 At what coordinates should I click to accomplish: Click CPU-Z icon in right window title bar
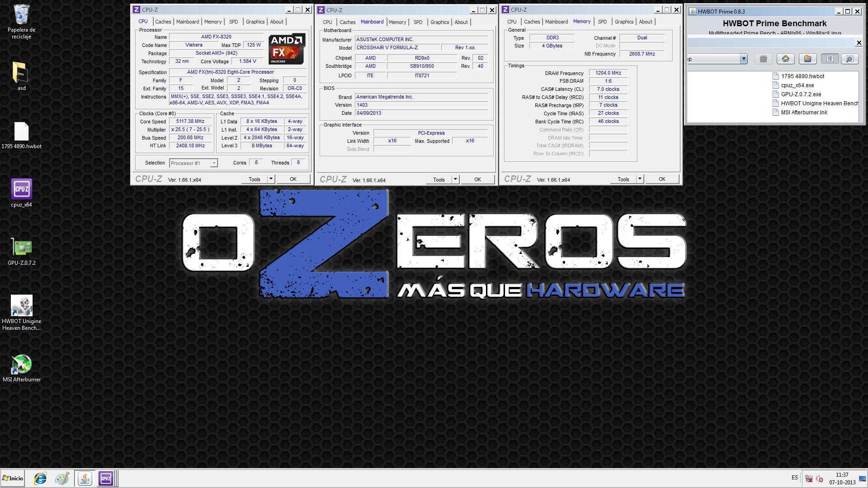point(505,9)
